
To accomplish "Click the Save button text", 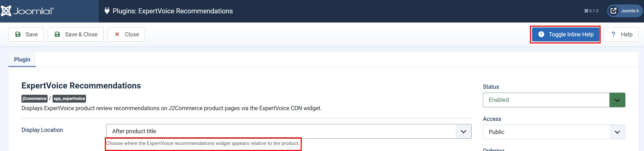I will coord(32,34).
